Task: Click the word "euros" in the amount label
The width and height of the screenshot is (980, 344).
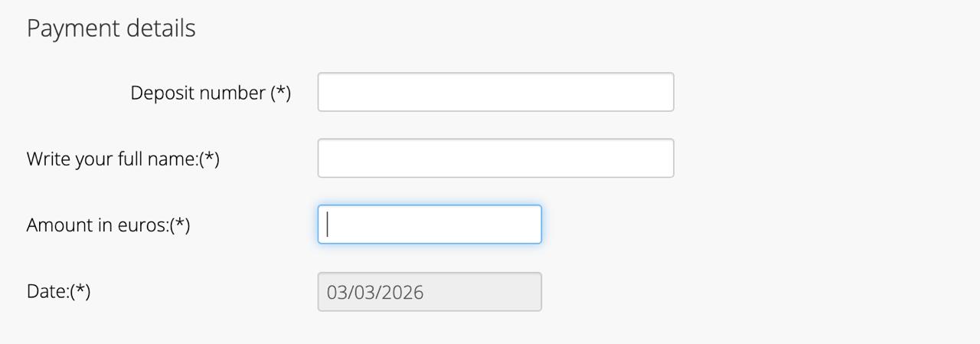Action: point(142,225)
